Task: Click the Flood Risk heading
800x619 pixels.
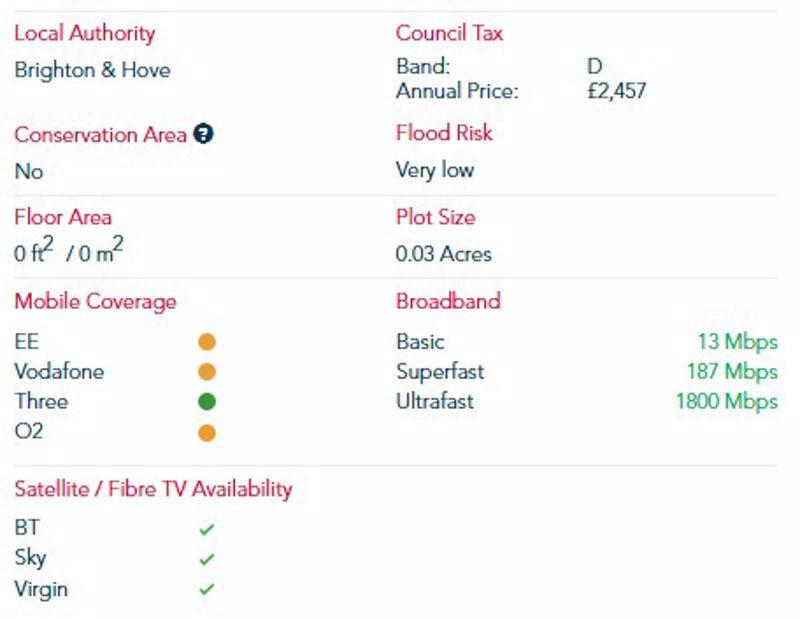Action: click(x=444, y=133)
